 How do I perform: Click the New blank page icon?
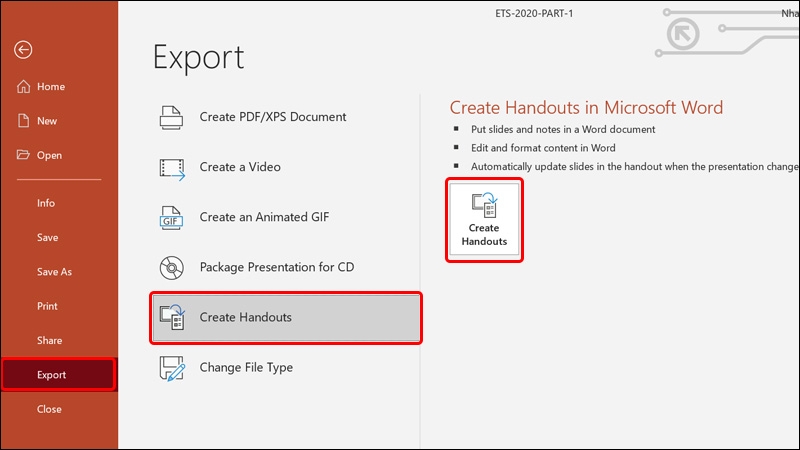click(x=23, y=120)
